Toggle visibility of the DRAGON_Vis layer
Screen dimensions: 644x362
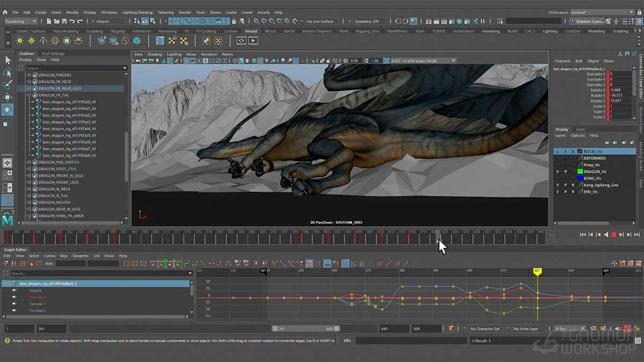558,172
